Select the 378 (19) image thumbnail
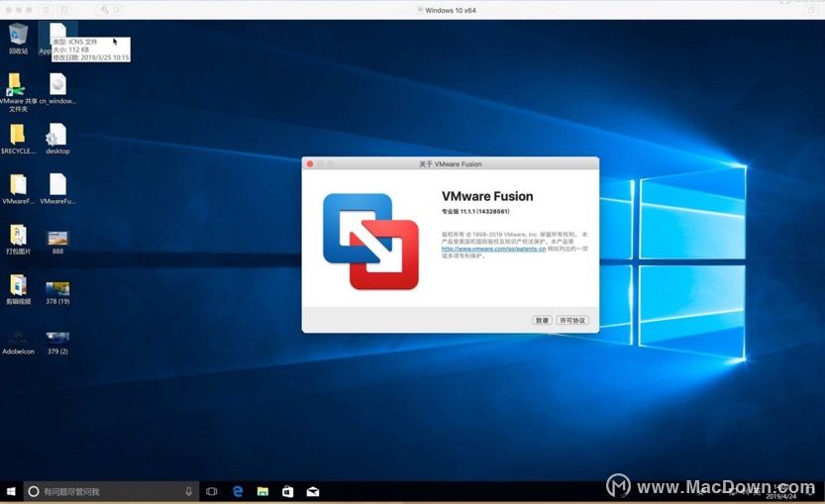The height and width of the screenshot is (504, 825). coord(57,292)
